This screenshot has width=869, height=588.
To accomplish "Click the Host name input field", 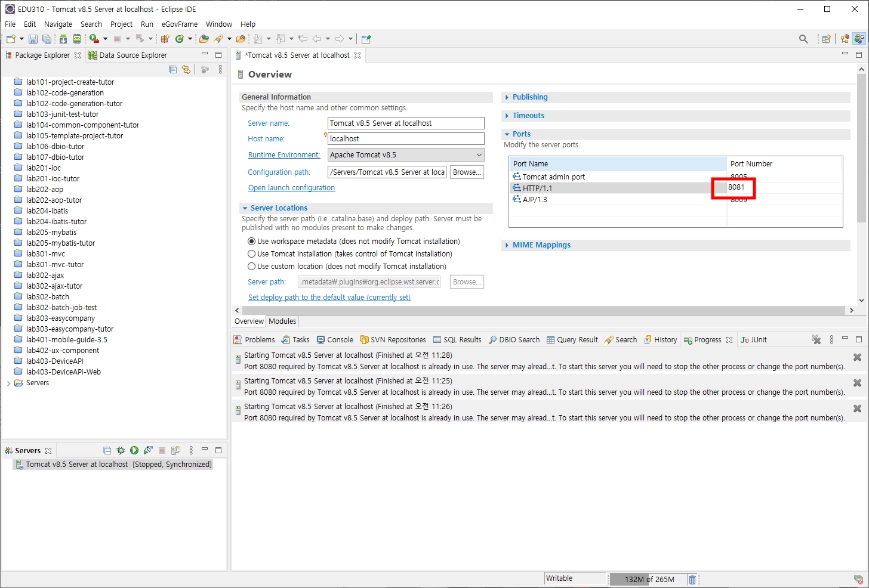I will click(x=406, y=139).
